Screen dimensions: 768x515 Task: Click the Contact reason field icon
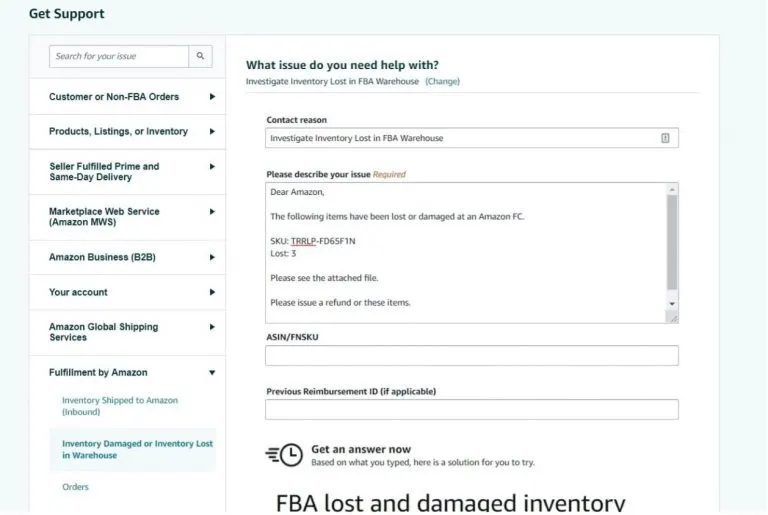pos(665,138)
